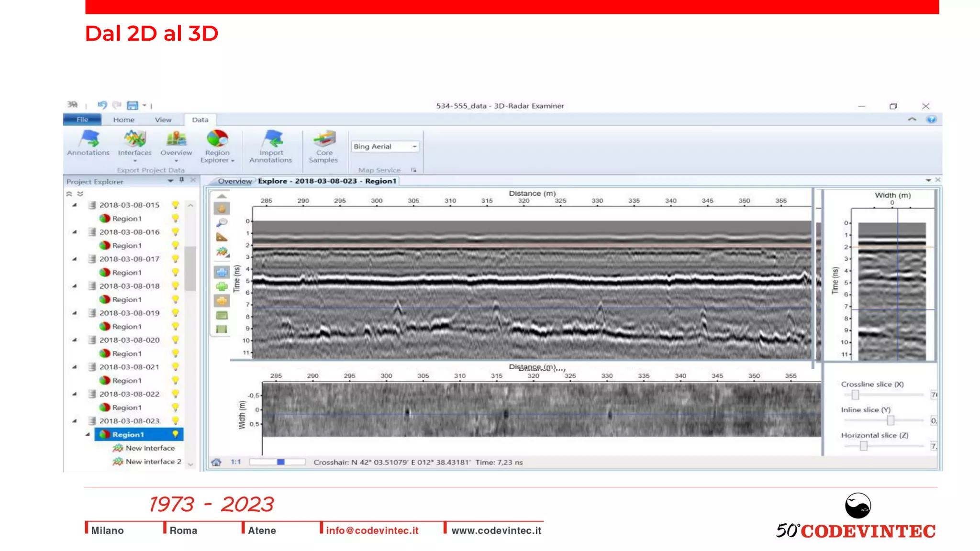Open the Bing Aerial map service dropdown
The image size is (980, 551).
coord(414,146)
